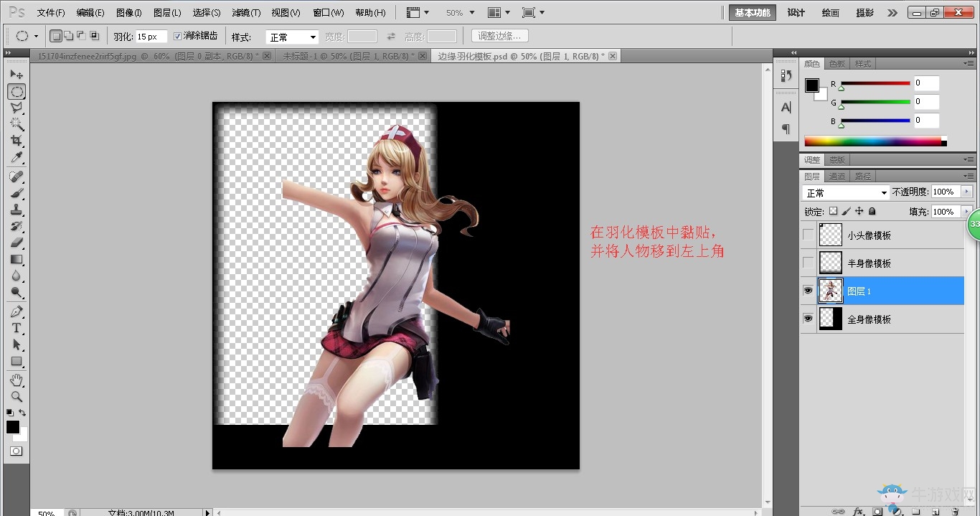
Task: Swap foreground and background colors
Action: pos(23,413)
